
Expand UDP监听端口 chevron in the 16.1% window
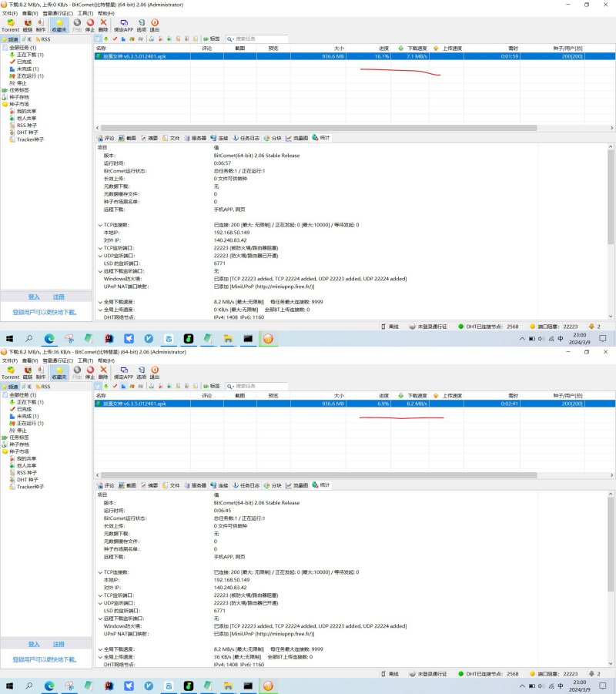click(100, 256)
